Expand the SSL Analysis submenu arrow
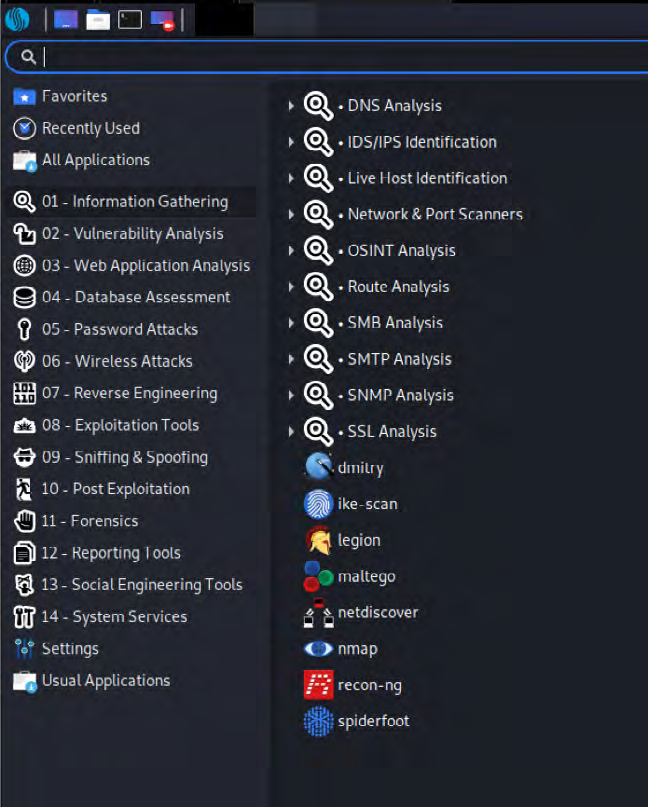Viewport: 648px width, 807px height. (x=291, y=431)
